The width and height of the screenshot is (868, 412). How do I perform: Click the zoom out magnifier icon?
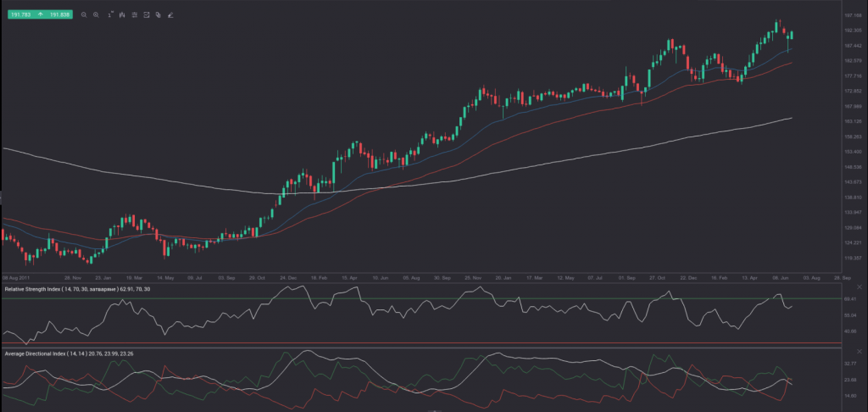84,15
